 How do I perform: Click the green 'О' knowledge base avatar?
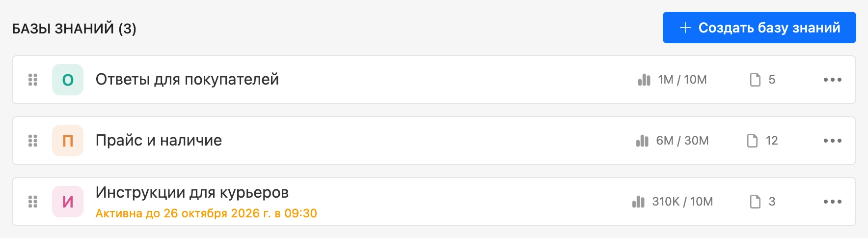tap(68, 80)
